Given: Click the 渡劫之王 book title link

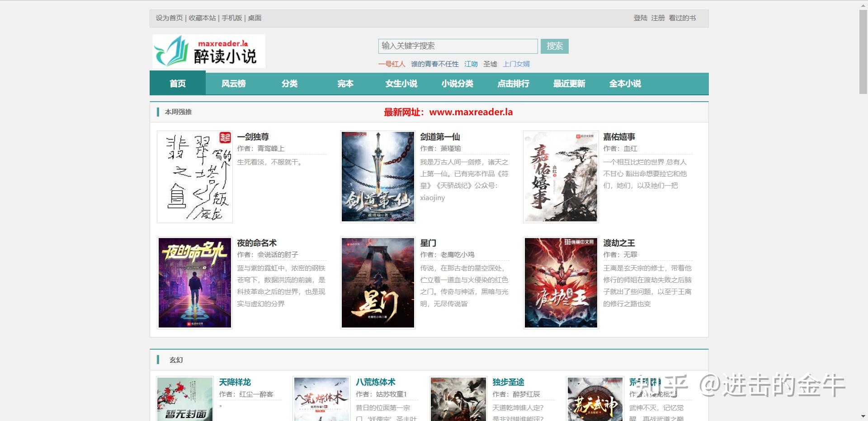Looking at the screenshot, I should coord(619,243).
